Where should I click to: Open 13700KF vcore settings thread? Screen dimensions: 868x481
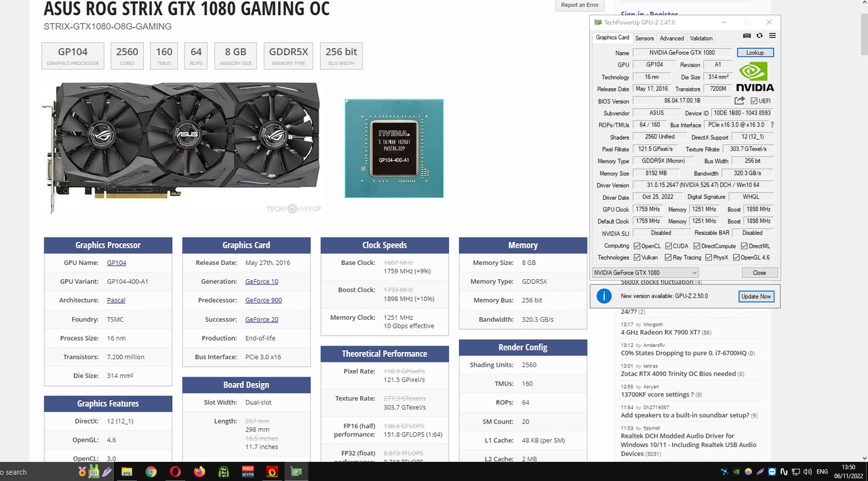pyautogui.click(x=657, y=394)
